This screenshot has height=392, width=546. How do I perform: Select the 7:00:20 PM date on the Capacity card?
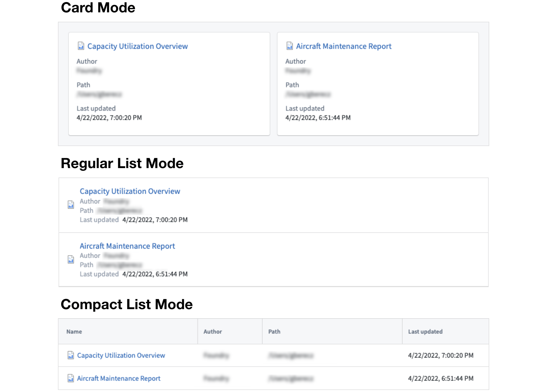[x=109, y=118]
